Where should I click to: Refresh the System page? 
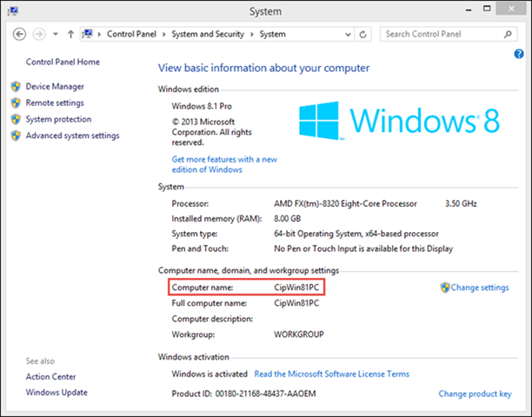pyautogui.click(x=362, y=34)
